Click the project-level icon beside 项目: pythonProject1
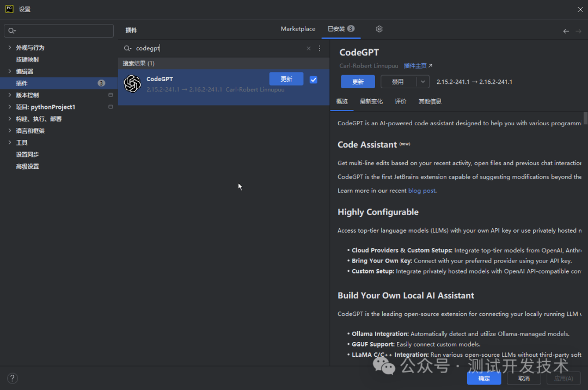Image resolution: width=588 pixels, height=390 pixels. pyautogui.click(x=111, y=107)
